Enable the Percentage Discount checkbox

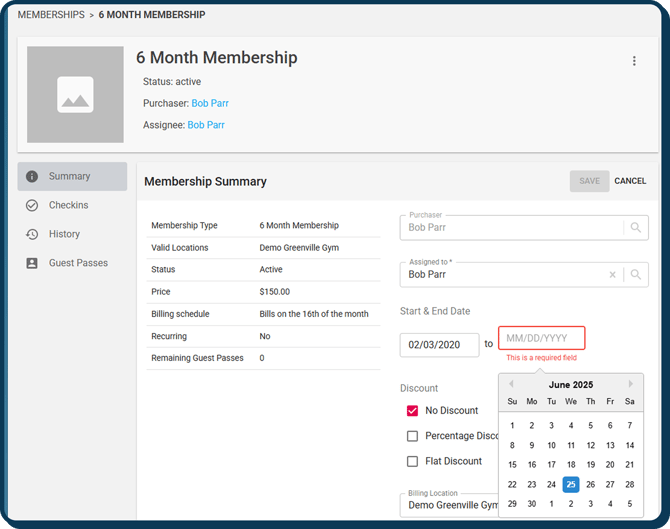412,436
